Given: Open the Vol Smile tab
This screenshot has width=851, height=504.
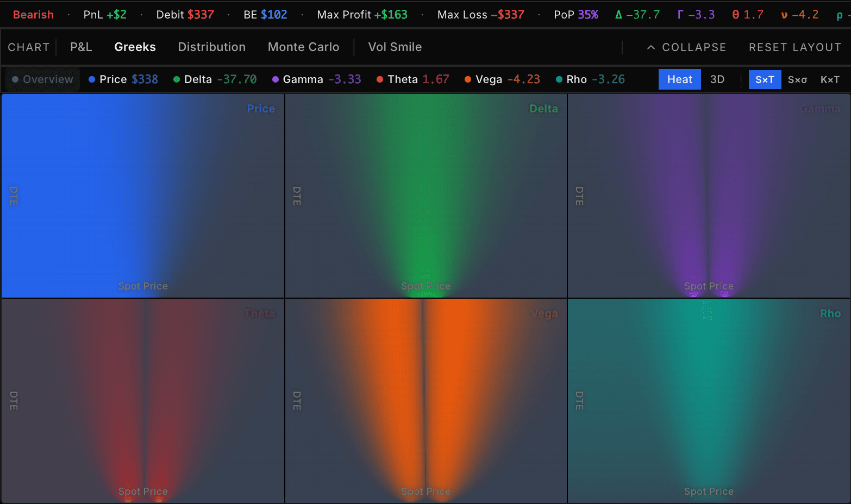Looking at the screenshot, I should pyautogui.click(x=395, y=47).
